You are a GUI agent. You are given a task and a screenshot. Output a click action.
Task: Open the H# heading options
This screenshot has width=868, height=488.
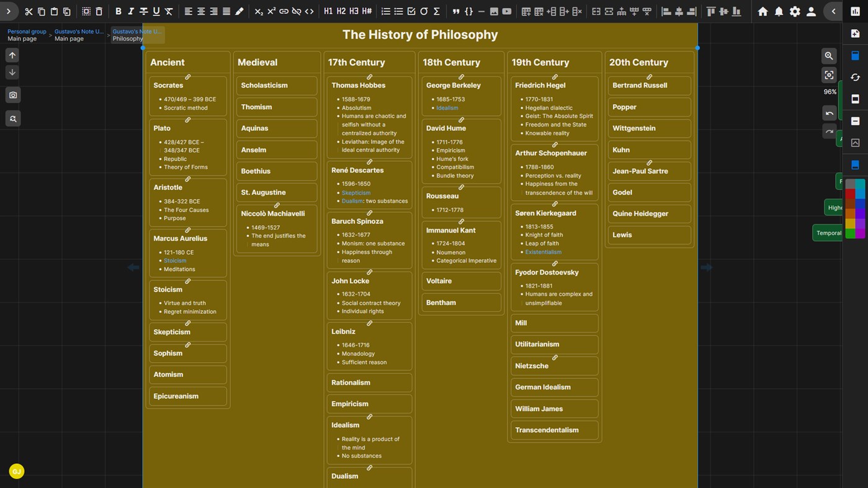366,11
